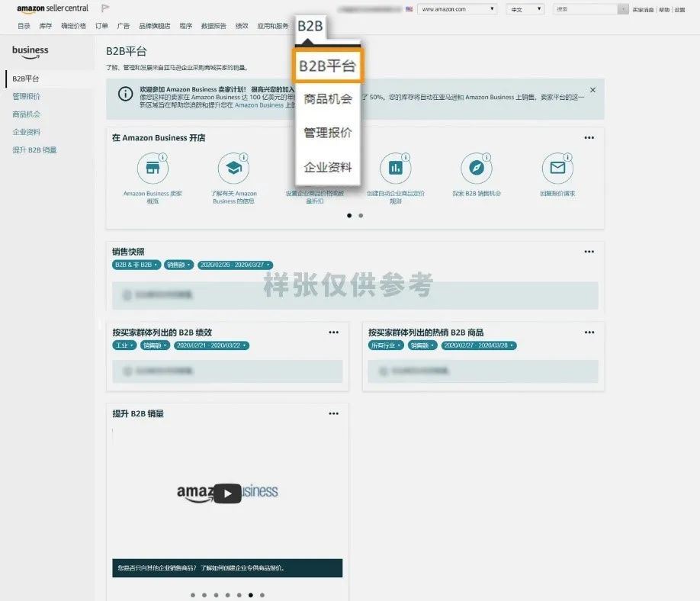Select 企业资料 in the B2B dropdown menu
This screenshot has width=700, height=601.
[x=328, y=167]
